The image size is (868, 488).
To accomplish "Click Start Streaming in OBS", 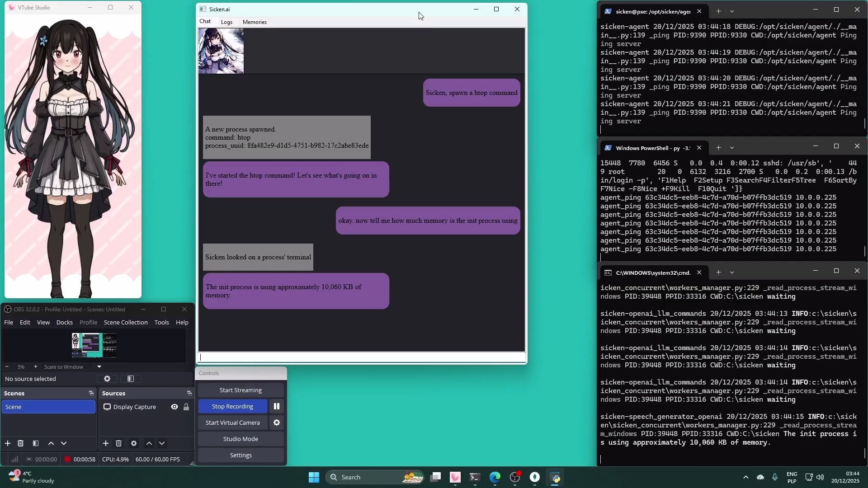I will [241, 390].
